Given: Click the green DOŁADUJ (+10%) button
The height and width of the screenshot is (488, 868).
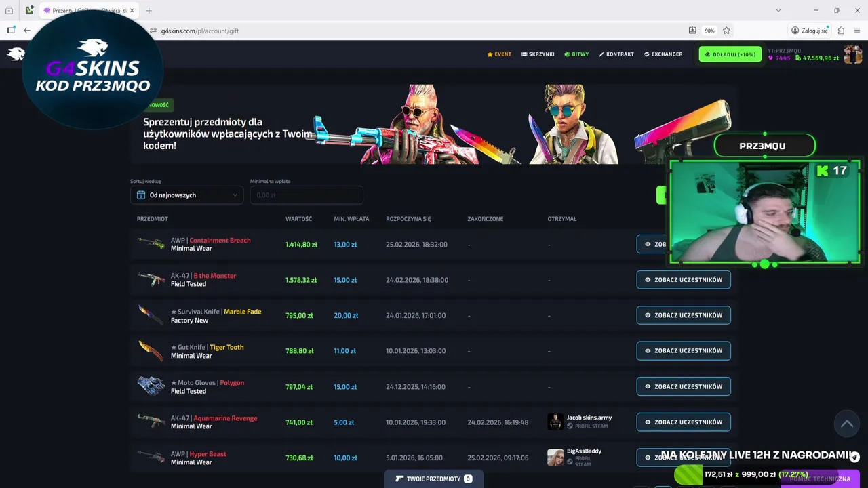Looking at the screenshot, I should click(x=730, y=54).
